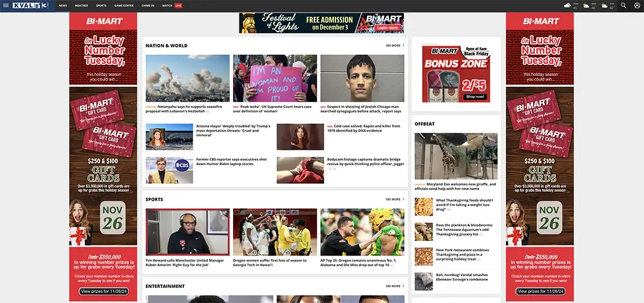Image resolution: width=644 pixels, height=303 pixels.
Task: Click the Tennessee Aquarium grocery list thumbnail
Action: pyautogui.click(x=423, y=232)
